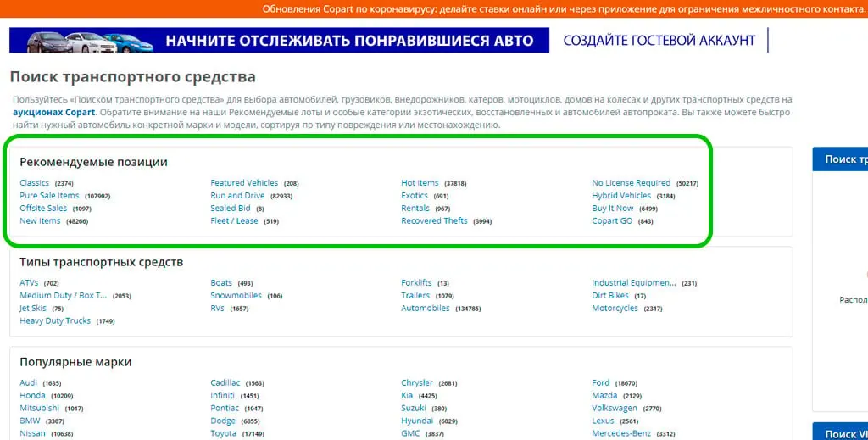Open the 'Поиск тр...' sidebar tab header
Image resolution: width=868 pixels, height=440 pixels.
click(x=840, y=159)
